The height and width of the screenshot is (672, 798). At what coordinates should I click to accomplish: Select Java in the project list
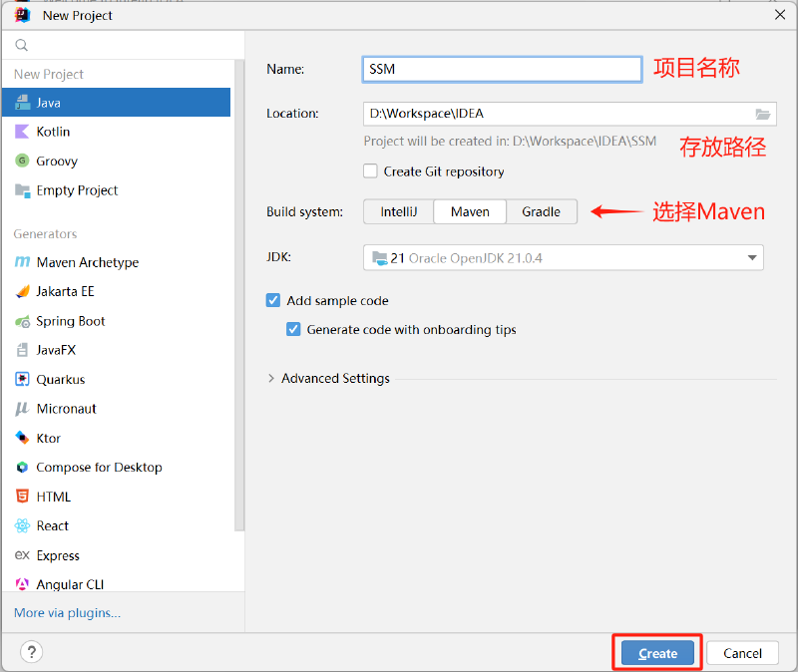[116, 103]
